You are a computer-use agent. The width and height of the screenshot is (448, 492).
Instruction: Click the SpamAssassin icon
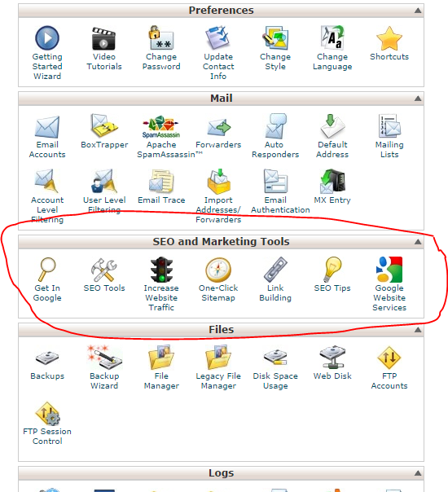tap(161, 127)
